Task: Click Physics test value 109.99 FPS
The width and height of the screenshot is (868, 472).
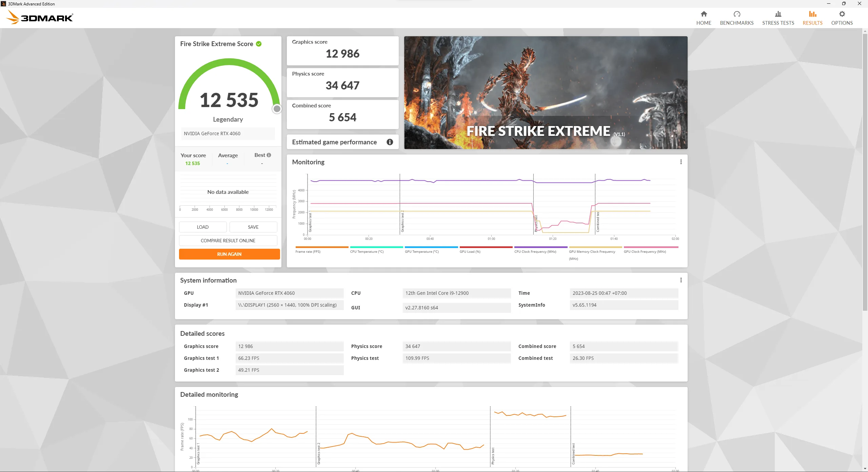Action: [x=457, y=358]
